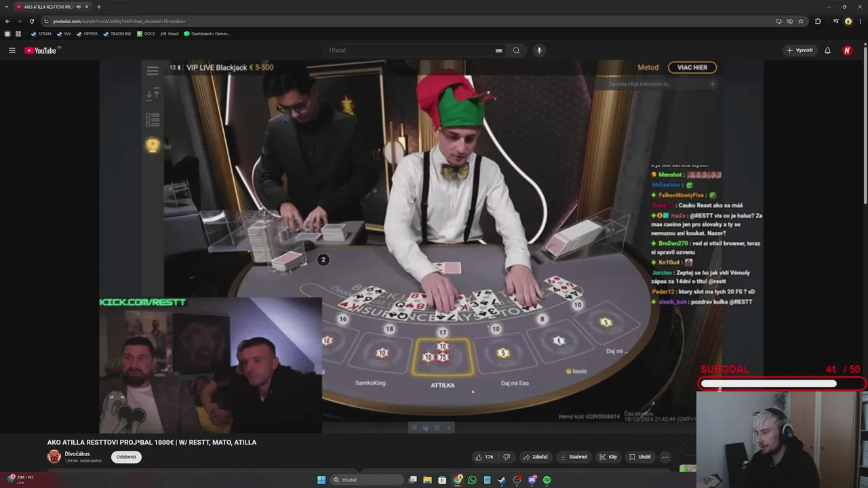Dislike the video with thumbs down
The width and height of the screenshot is (868, 488).
pos(507,457)
